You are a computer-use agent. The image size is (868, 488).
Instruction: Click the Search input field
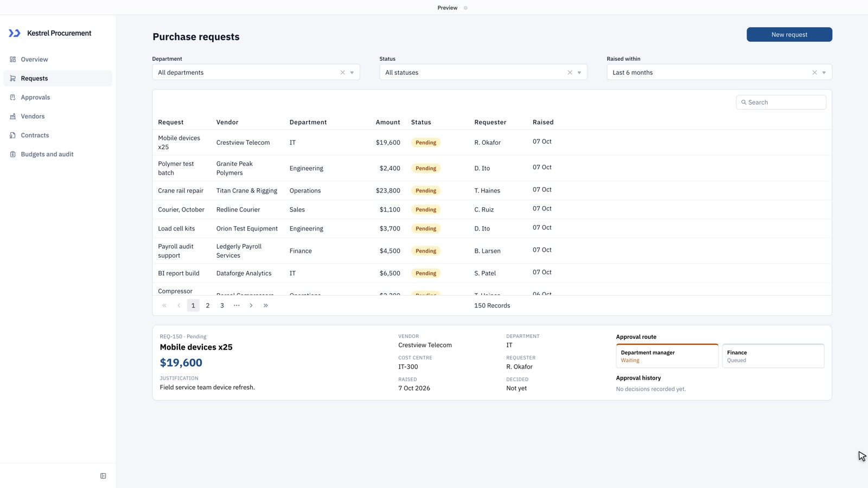(781, 102)
